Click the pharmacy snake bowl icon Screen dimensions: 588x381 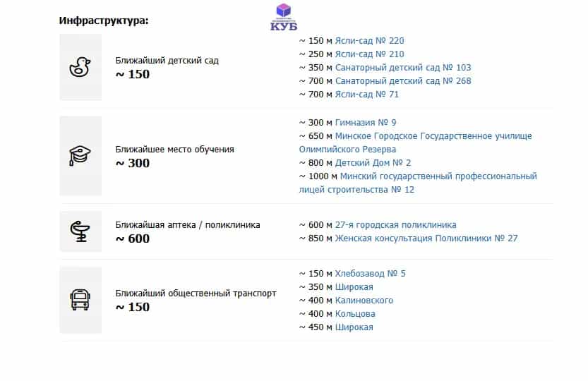pos(80,231)
